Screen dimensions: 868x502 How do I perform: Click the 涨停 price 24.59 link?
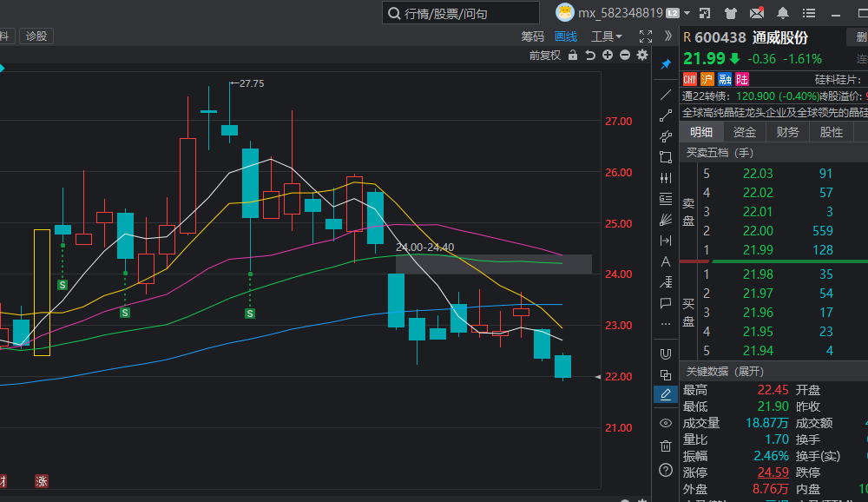click(x=773, y=472)
